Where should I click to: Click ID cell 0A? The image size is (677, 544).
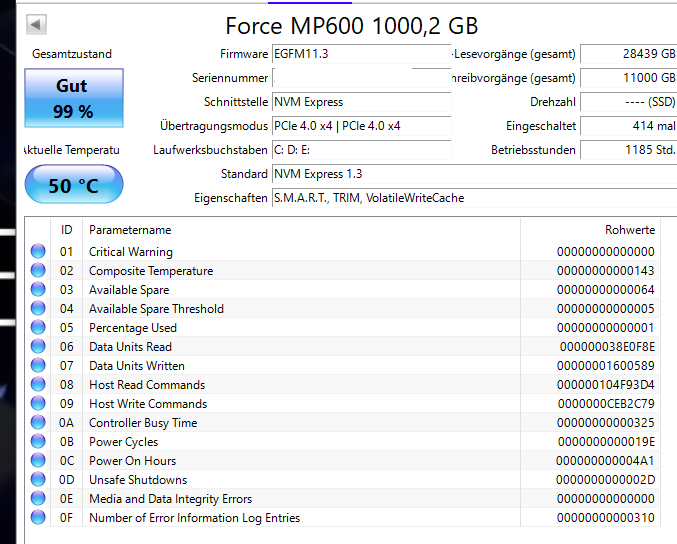tap(66, 423)
